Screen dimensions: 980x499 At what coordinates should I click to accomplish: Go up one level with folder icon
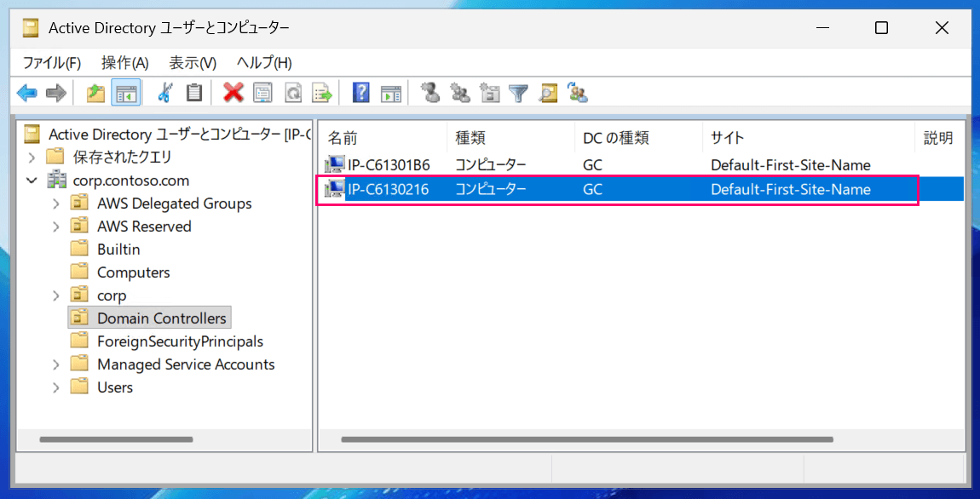coord(95,94)
